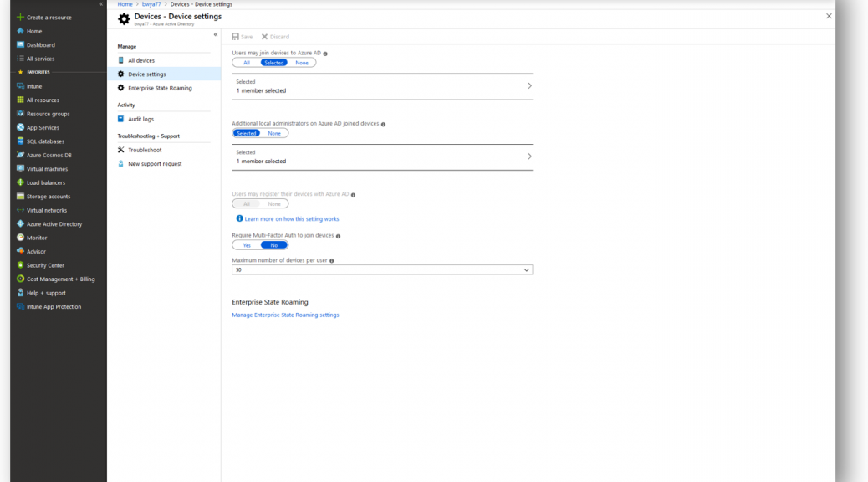Click the info icon beside Require Multi-Factor Auth
The image size is (868, 482).
pyautogui.click(x=338, y=236)
